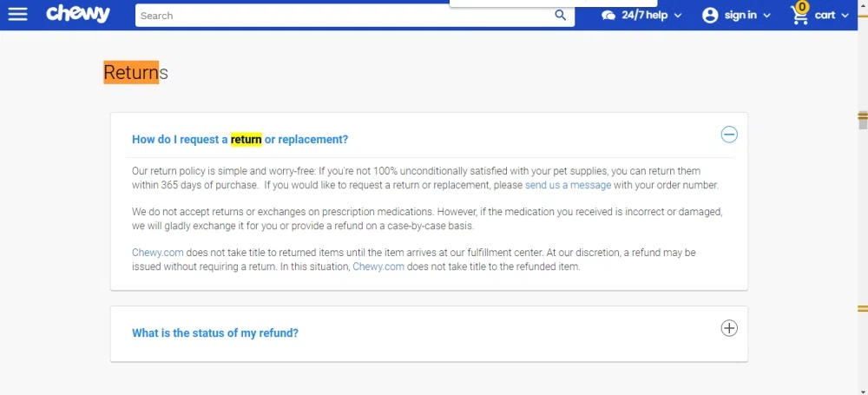
Task: Open the 24/7 help dropdown arrow
Action: 678,16
